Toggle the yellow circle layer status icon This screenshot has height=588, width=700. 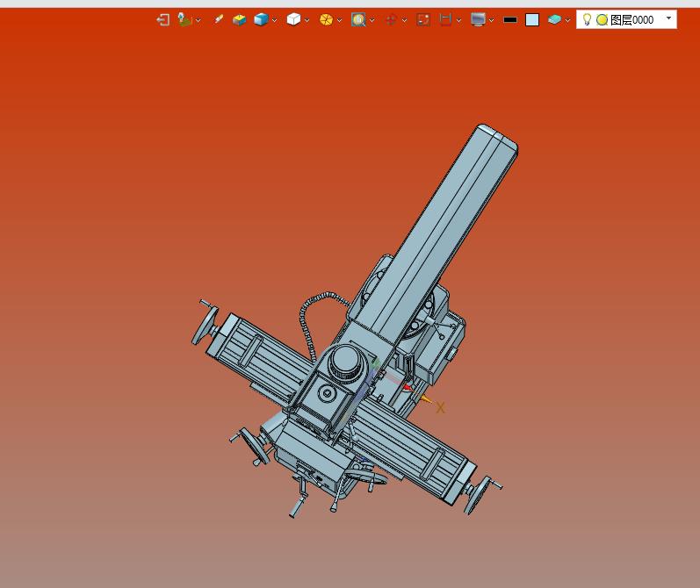click(x=603, y=20)
